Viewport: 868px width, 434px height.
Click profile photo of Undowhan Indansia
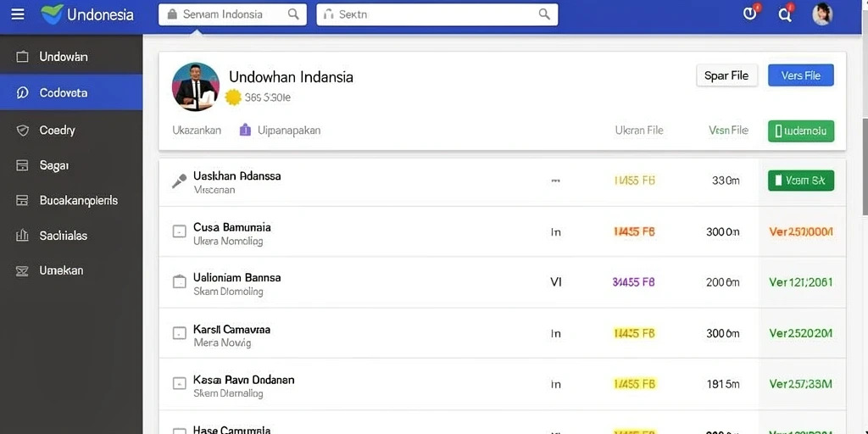click(196, 87)
